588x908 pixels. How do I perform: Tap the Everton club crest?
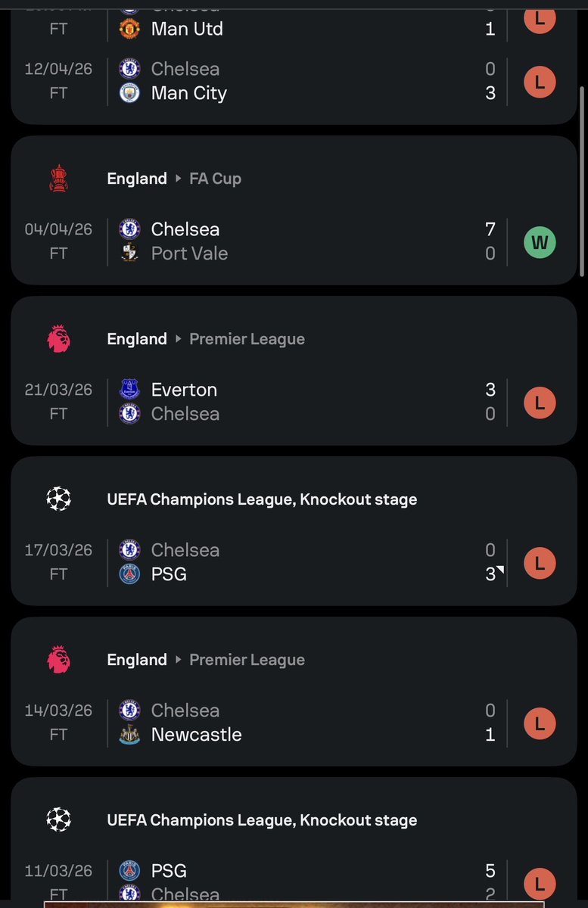(x=129, y=390)
